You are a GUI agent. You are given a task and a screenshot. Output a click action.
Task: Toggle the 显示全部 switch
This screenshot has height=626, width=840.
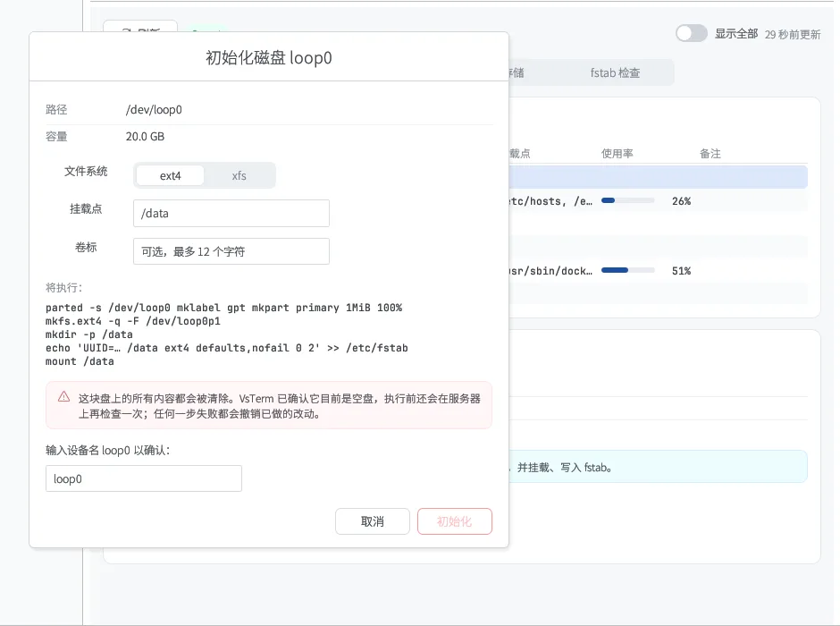(x=691, y=33)
